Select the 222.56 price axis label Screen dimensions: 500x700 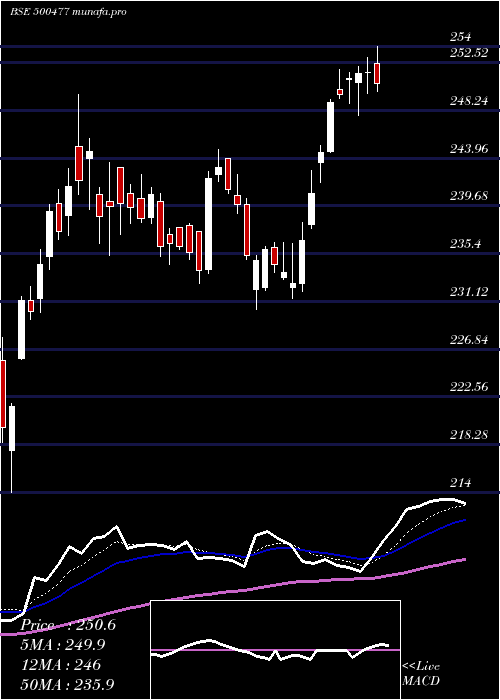tap(469, 387)
